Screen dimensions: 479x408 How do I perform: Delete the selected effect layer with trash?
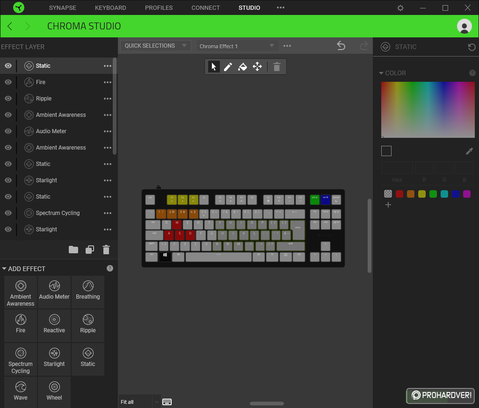click(x=106, y=249)
